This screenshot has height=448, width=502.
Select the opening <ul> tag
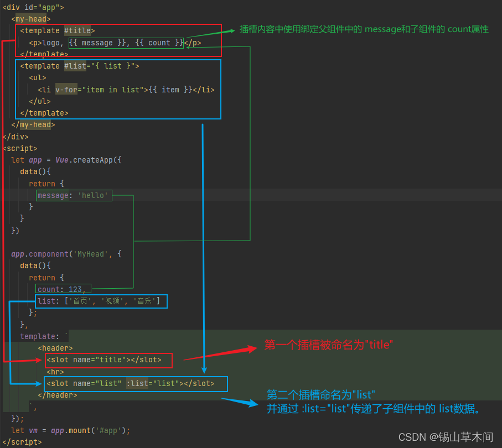pyautogui.click(x=38, y=78)
